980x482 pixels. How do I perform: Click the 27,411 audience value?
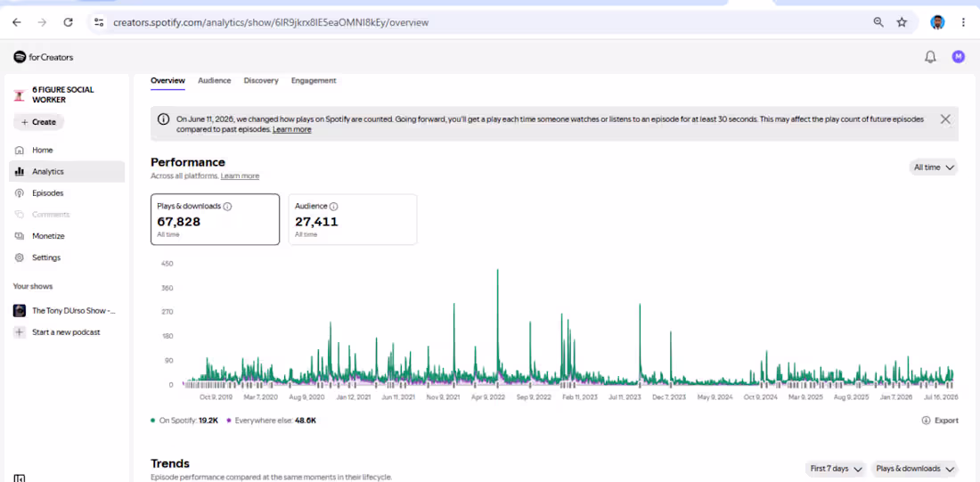[316, 221]
